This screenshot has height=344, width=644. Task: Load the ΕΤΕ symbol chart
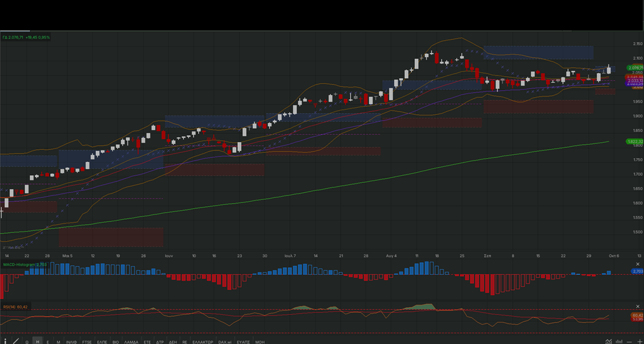click(147, 342)
